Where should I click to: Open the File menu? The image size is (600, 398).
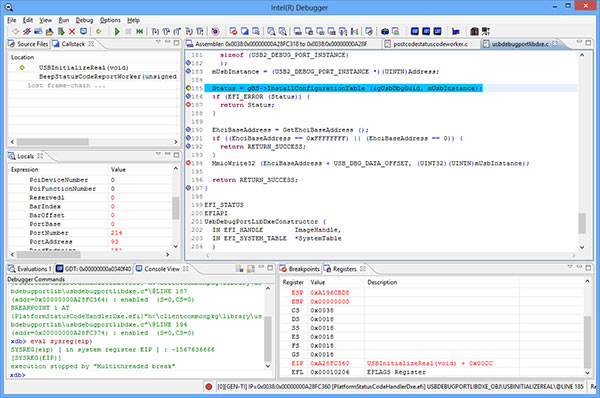[12, 20]
